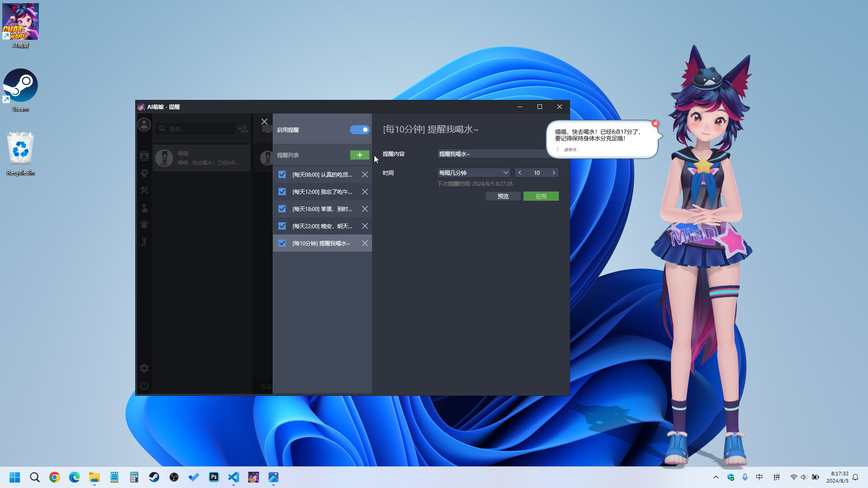Image resolution: width=868 pixels, height=488 pixels.
Task: Delete the [每天12:00] reminder with its X
Action: (365, 192)
